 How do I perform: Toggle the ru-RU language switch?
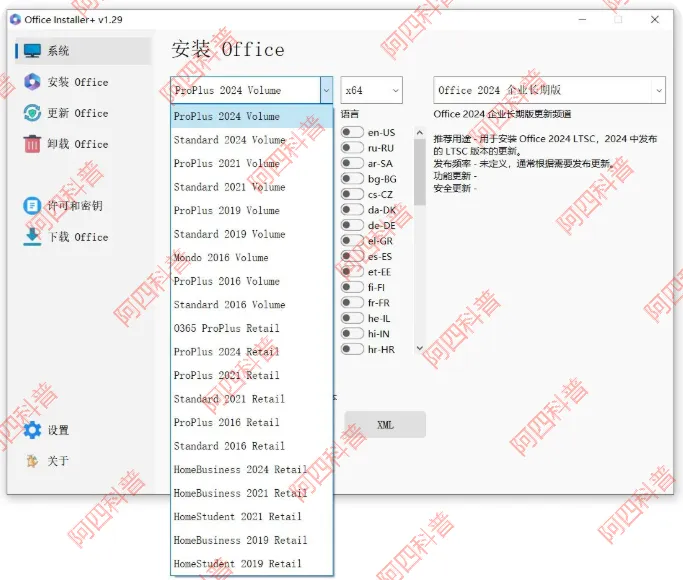coord(352,148)
